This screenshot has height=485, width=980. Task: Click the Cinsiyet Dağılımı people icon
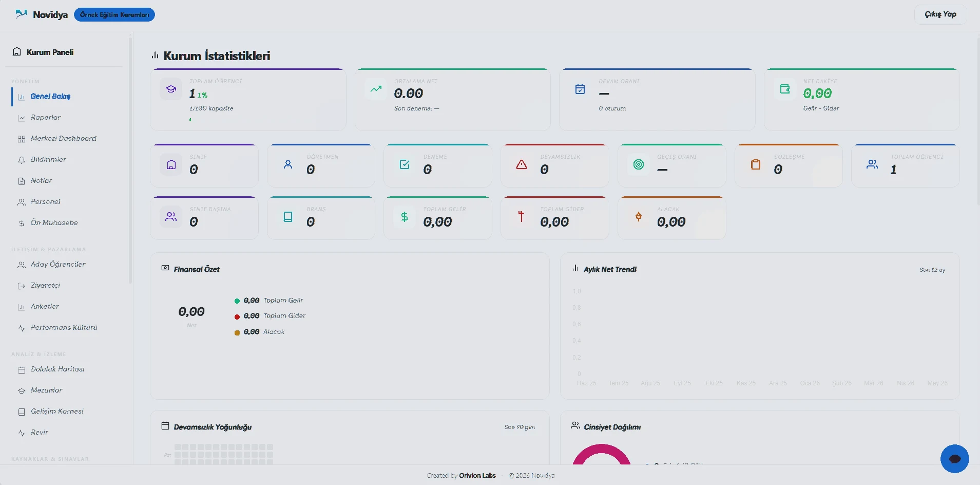pos(575,426)
